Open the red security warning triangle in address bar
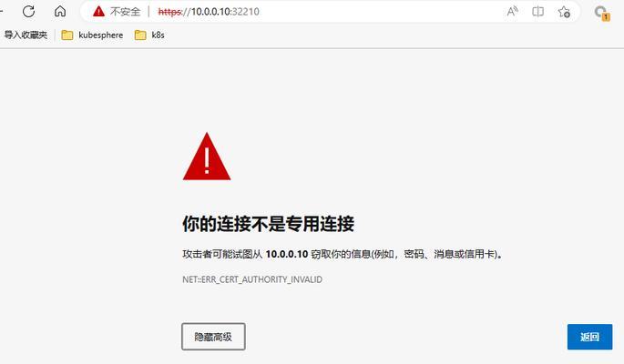 point(98,12)
